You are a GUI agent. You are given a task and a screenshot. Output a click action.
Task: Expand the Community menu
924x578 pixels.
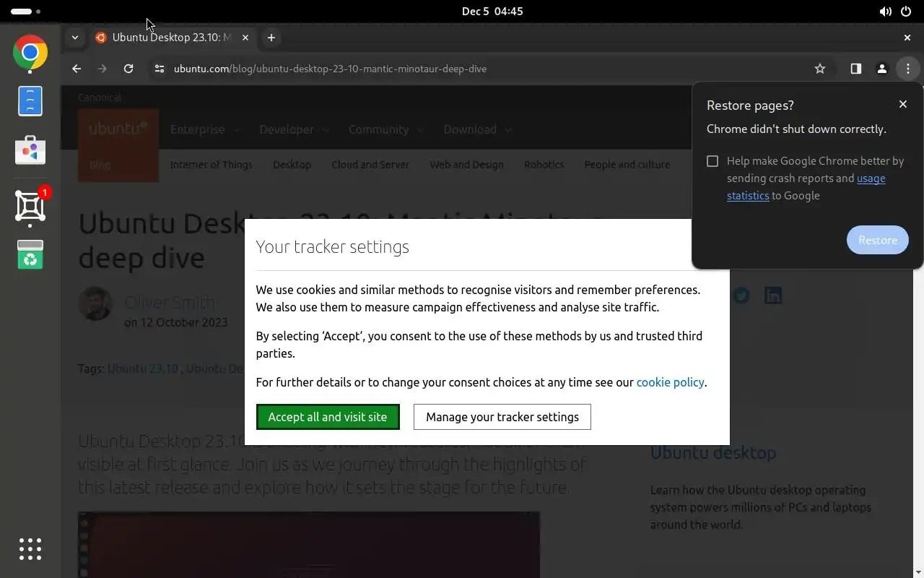tap(385, 129)
